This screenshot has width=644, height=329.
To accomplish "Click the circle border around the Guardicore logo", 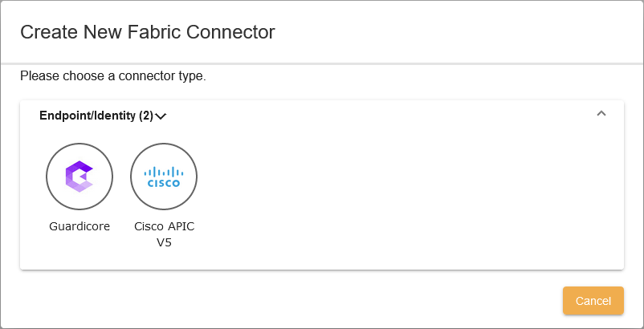I will (x=47, y=177).
